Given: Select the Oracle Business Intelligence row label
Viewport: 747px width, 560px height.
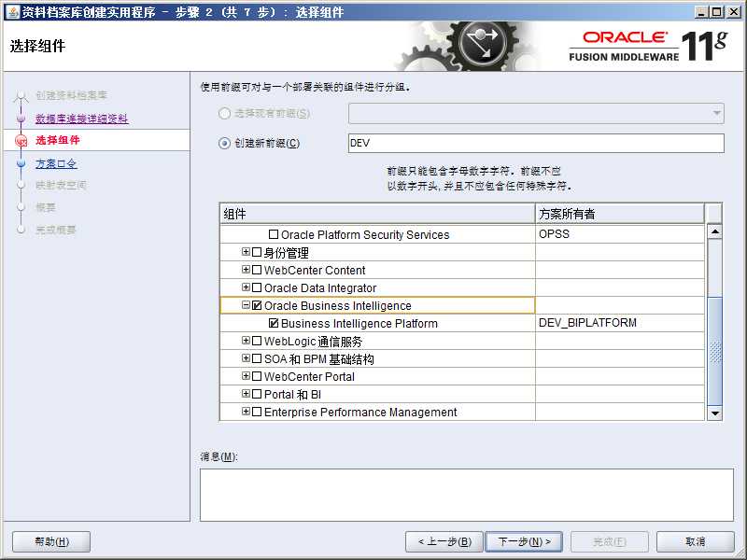Looking at the screenshot, I should [x=337, y=306].
